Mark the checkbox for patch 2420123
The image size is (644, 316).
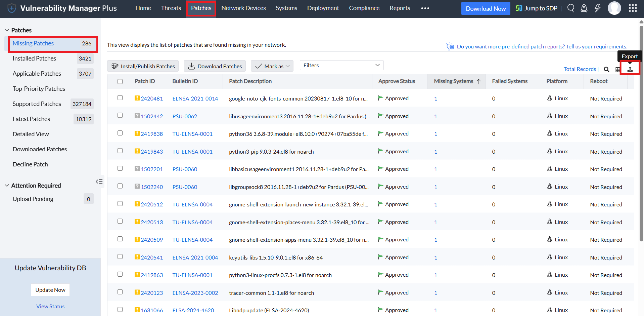(120, 292)
